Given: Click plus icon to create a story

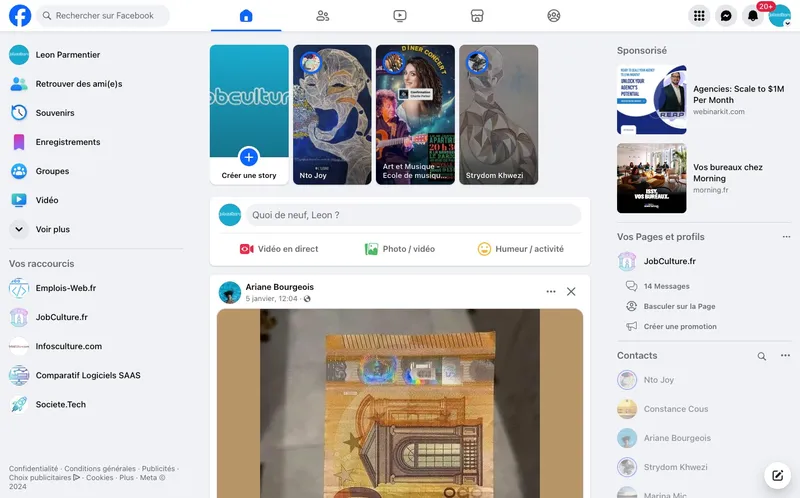Looking at the screenshot, I should pos(249,157).
